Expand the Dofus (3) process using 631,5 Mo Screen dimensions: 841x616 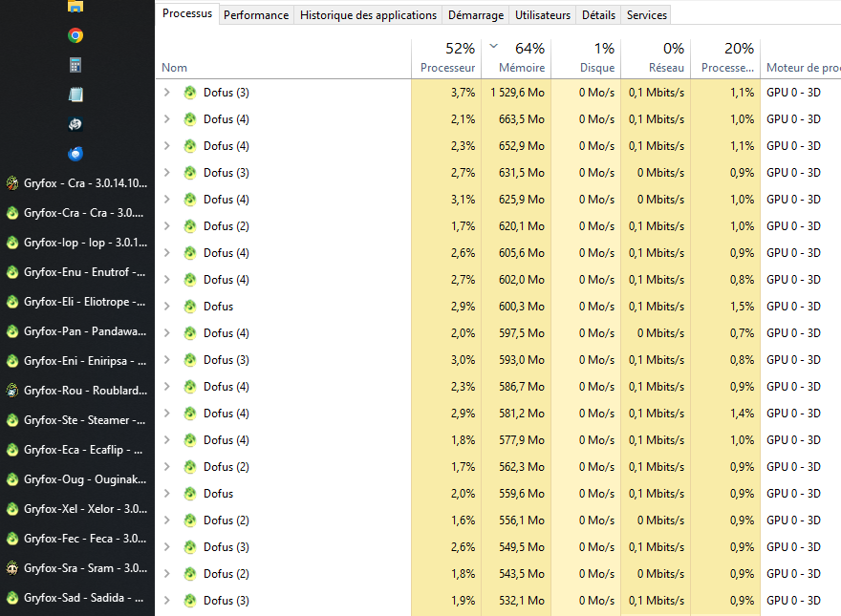coord(167,173)
